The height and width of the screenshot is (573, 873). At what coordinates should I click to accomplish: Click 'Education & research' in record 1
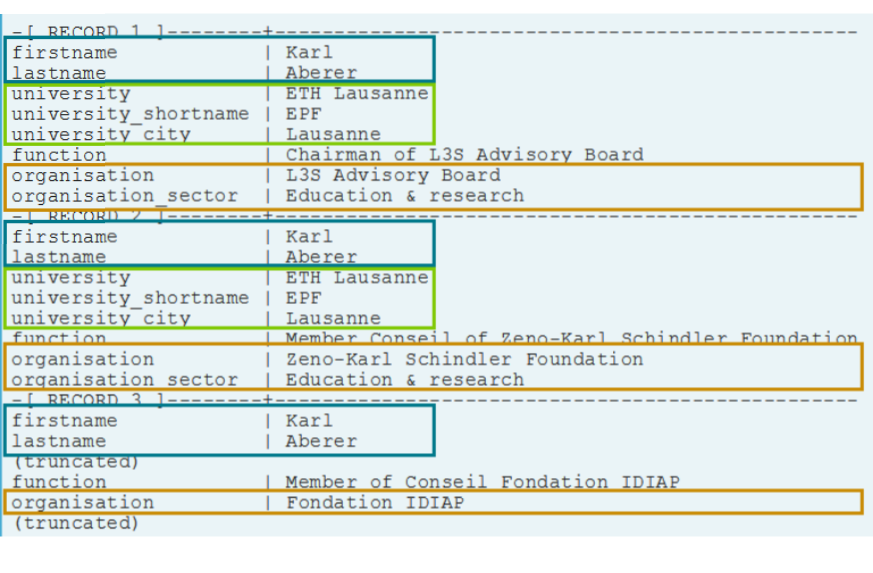click(404, 196)
